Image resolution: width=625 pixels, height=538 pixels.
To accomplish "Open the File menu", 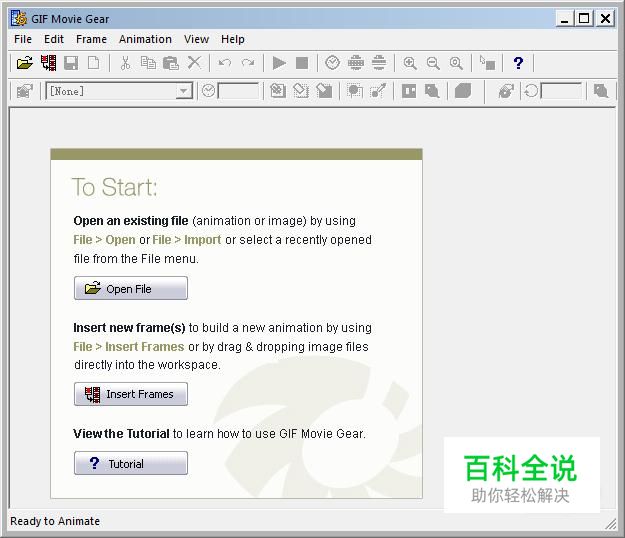I will tap(23, 39).
